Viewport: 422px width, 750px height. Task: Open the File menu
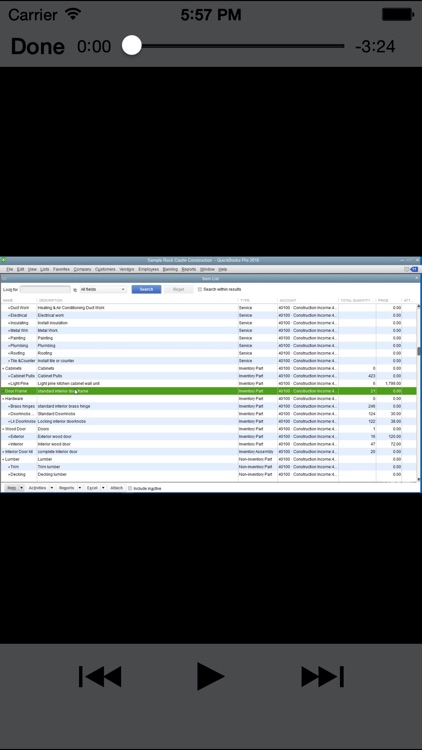pos(10,269)
